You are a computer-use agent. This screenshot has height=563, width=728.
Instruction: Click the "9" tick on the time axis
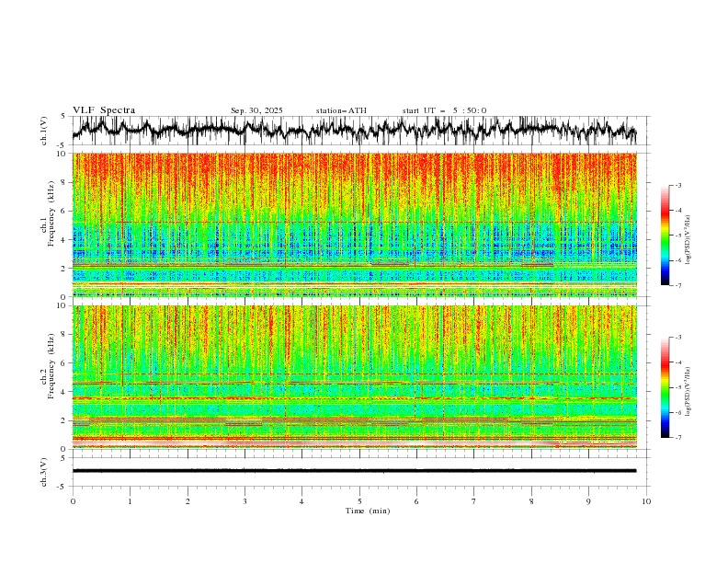tap(588, 501)
